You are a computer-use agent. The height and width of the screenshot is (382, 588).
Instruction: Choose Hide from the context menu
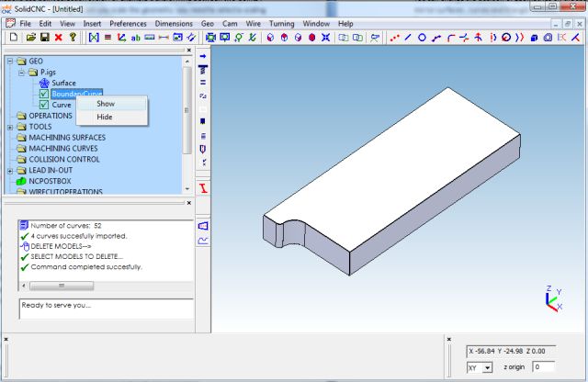click(105, 117)
